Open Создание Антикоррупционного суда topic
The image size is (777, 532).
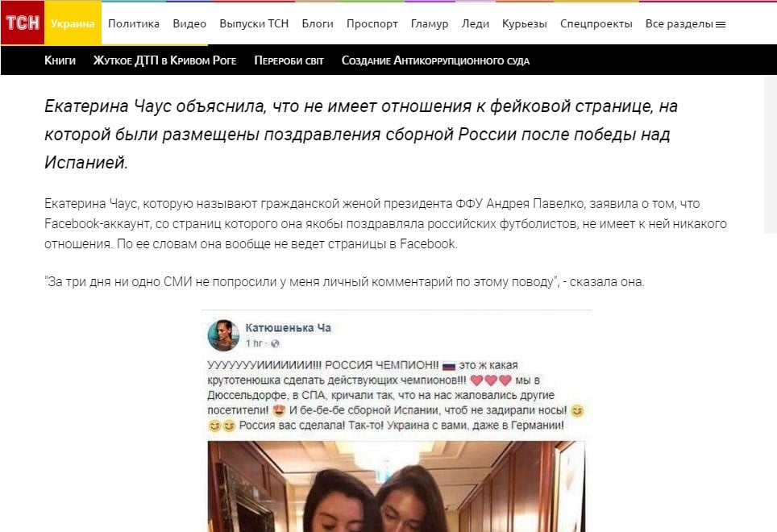[435, 60]
